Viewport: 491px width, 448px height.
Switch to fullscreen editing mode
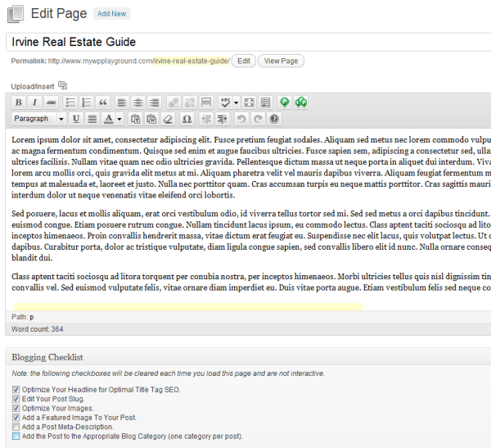coord(250,102)
